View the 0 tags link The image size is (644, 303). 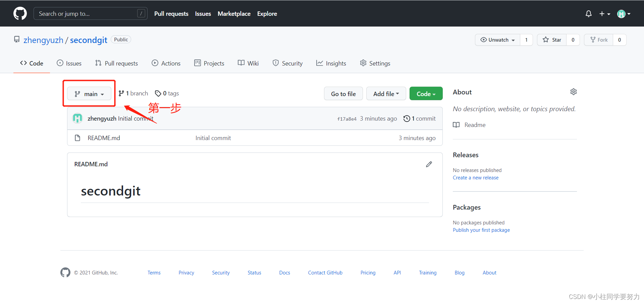click(x=167, y=93)
